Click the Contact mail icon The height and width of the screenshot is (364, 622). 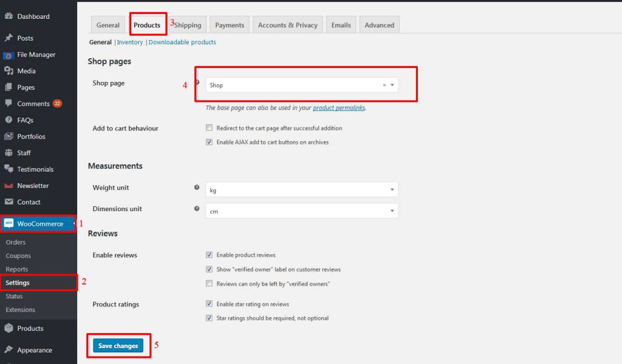(x=9, y=201)
